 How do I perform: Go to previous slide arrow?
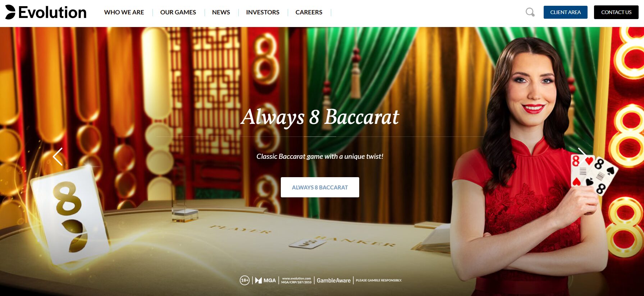(58, 157)
